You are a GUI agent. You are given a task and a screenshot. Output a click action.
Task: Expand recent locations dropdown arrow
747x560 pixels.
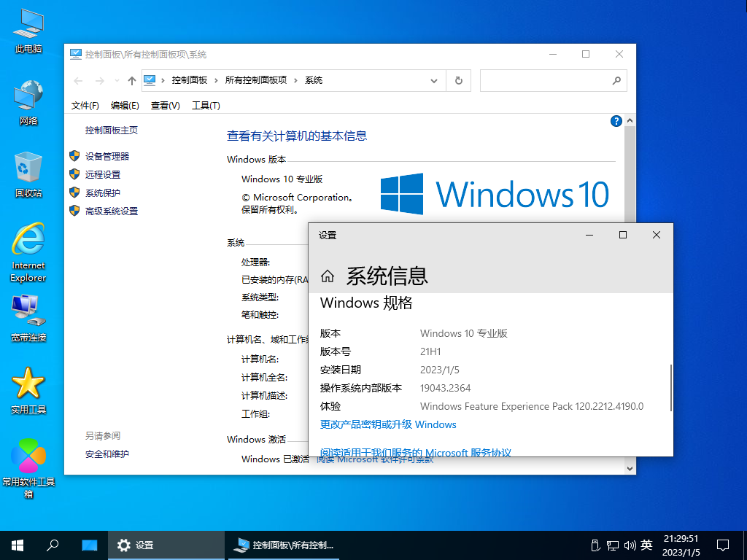pos(117,81)
